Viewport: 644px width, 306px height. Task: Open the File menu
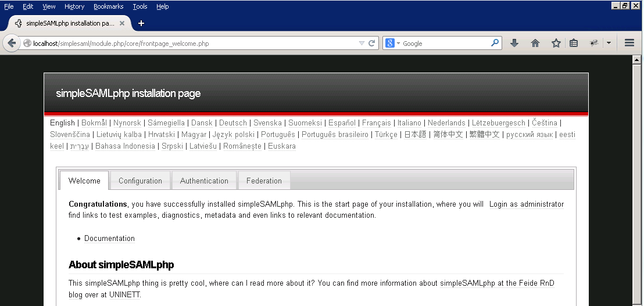pos(9,6)
